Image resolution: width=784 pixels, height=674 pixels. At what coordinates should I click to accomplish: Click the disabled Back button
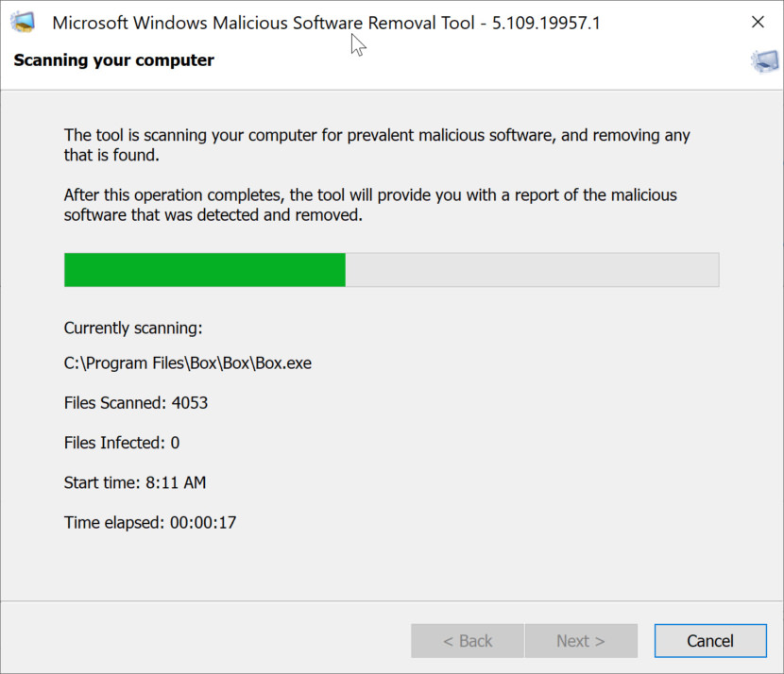click(468, 640)
